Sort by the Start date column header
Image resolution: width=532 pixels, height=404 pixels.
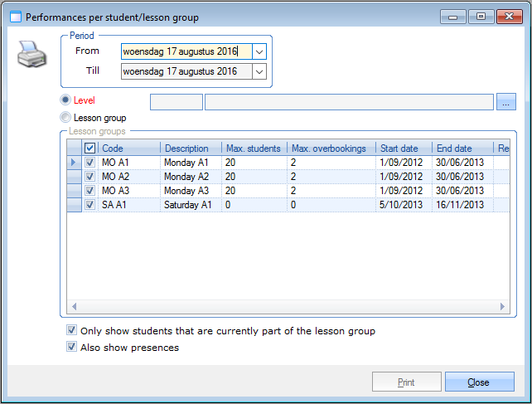pos(404,148)
